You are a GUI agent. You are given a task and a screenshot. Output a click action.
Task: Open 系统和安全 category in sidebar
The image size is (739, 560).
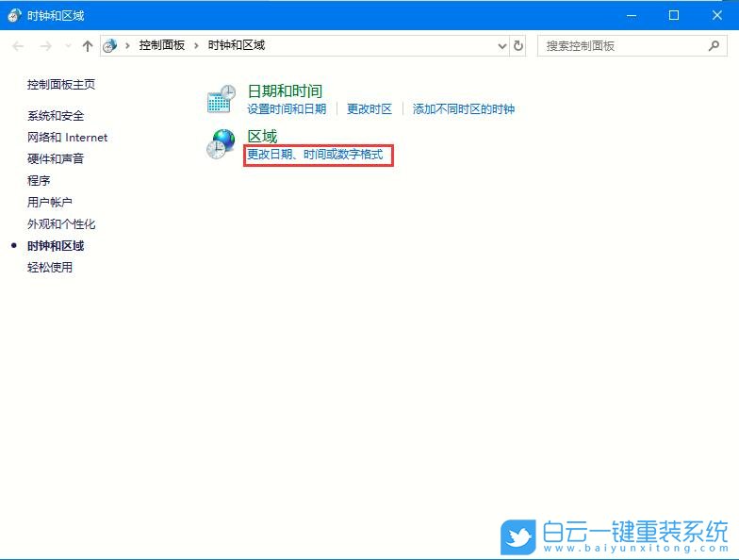56,115
